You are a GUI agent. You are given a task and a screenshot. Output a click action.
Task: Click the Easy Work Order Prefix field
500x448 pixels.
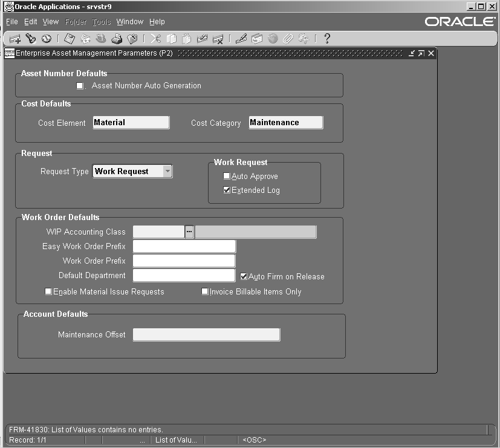pyautogui.click(x=184, y=247)
